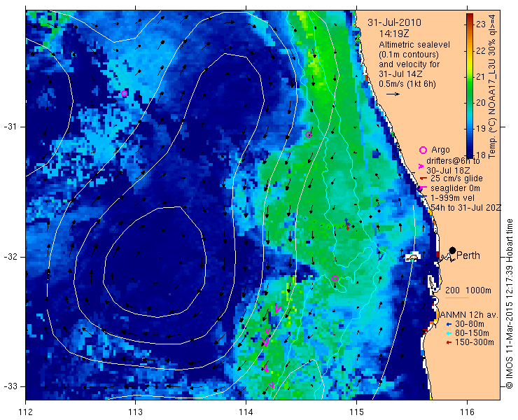Viewport: 518px width, 420px height.
Task: Click the Argo float marker near 114.6E 31S
Action: coord(308,135)
